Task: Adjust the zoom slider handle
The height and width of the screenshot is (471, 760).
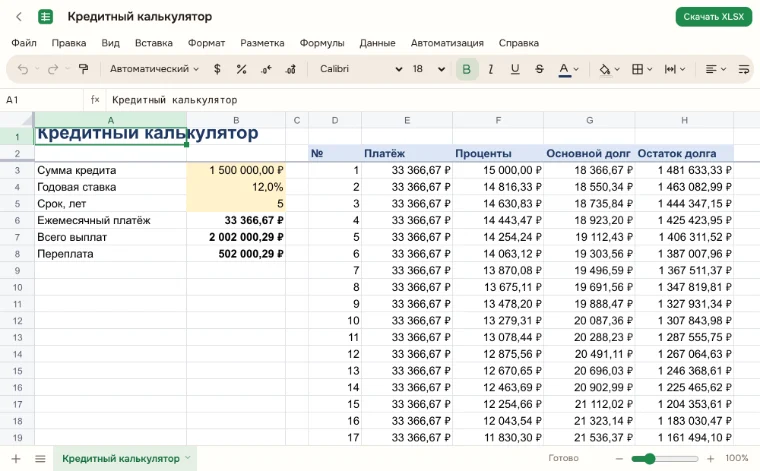Action: pyautogui.click(x=649, y=458)
